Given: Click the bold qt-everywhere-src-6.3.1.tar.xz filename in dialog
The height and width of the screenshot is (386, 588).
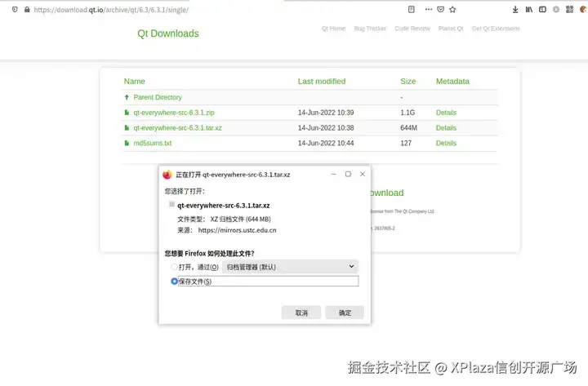Looking at the screenshot, I should pyautogui.click(x=224, y=206).
